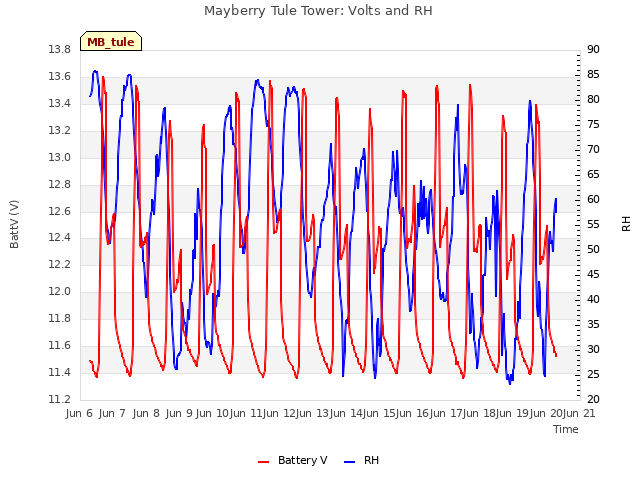The width and height of the screenshot is (640, 480).
Task: Click the 20 right axis value
Action: coord(593,399)
